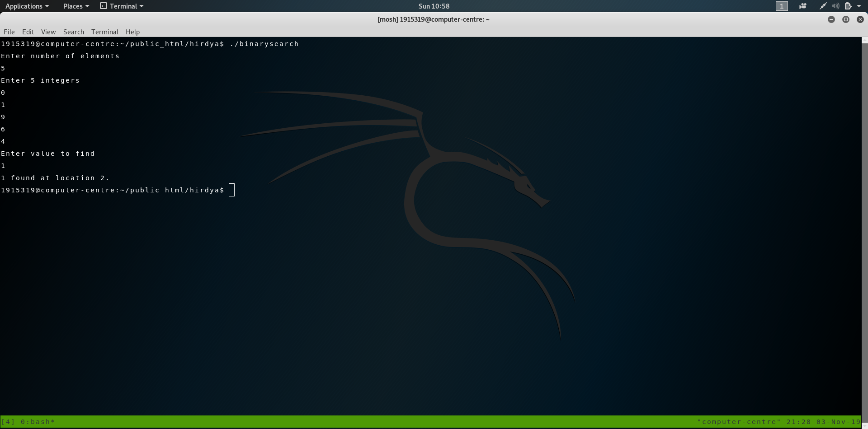The image size is (868, 429).
Task: Open the Help menu
Action: click(132, 32)
